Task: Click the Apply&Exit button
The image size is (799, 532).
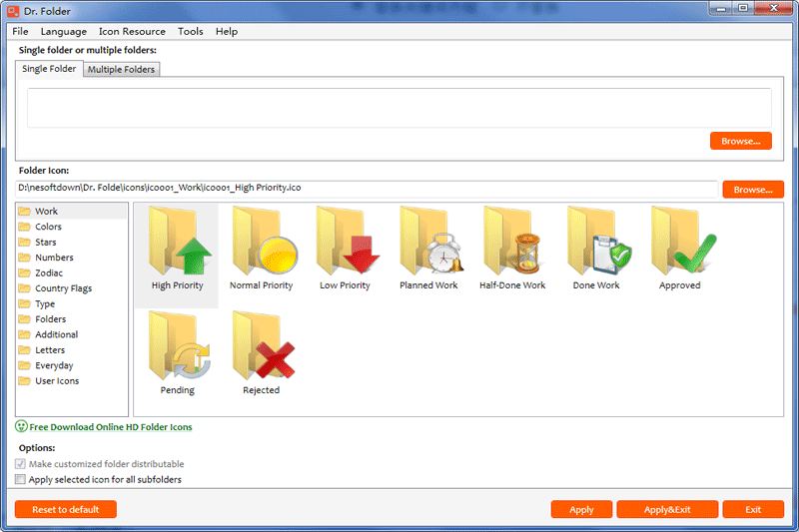Action: click(x=667, y=509)
